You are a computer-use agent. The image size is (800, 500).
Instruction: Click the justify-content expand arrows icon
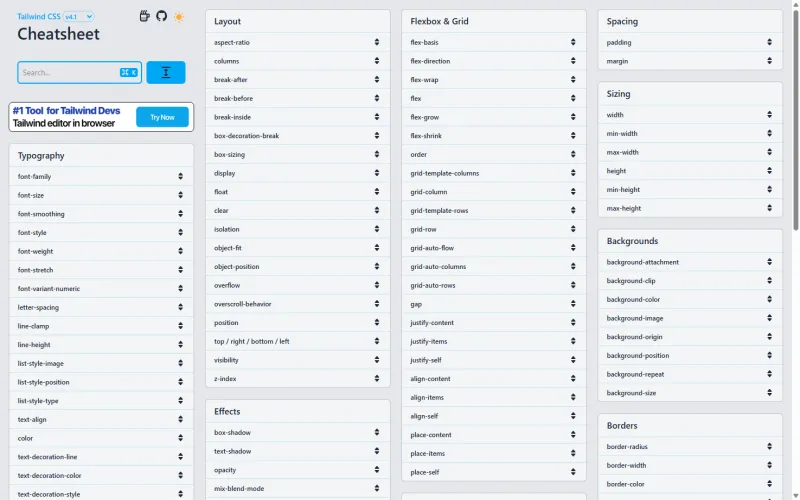tap(573, 322)
